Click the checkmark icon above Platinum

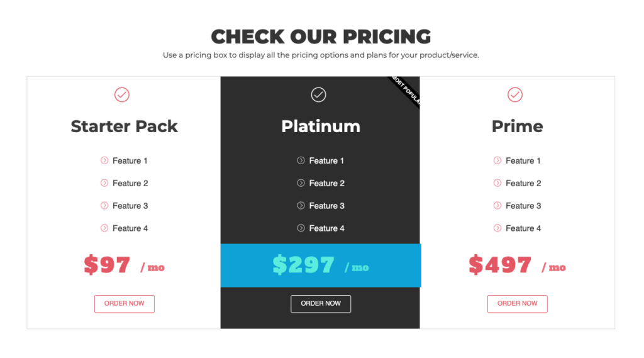coord(319,95)
